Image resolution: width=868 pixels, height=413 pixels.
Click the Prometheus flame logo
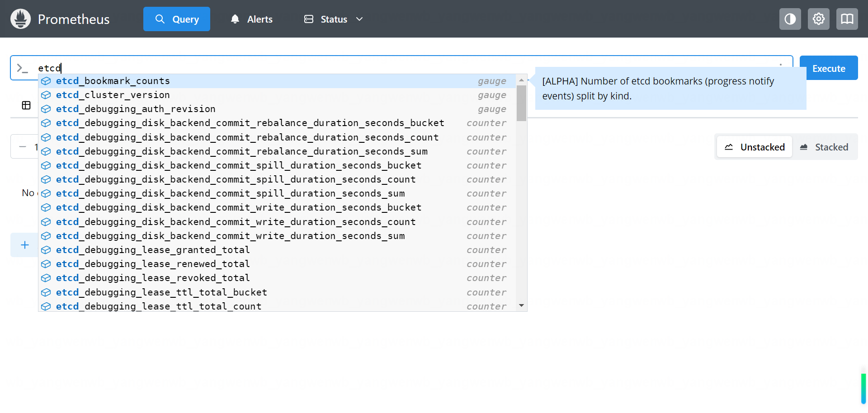pyautogui.click(x=20, y=19)
